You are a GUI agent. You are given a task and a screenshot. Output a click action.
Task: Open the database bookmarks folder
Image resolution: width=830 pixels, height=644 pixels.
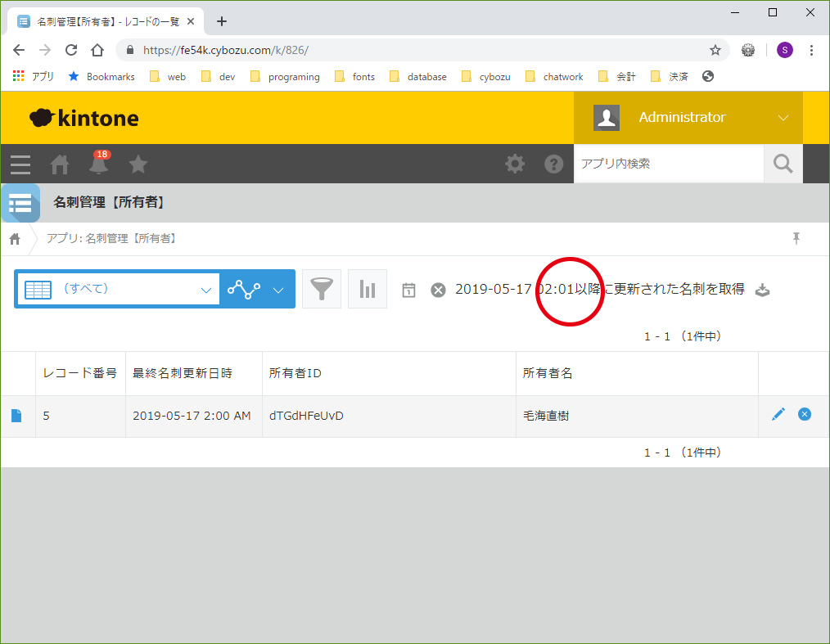[x=418, y=77]
